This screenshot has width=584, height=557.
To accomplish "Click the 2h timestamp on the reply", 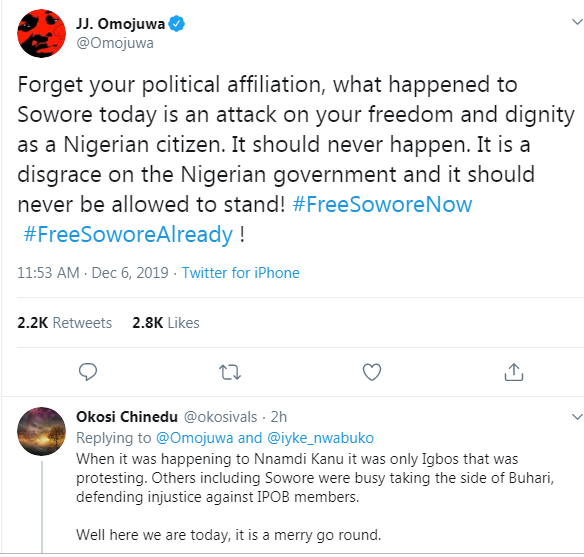I will 279,417.
